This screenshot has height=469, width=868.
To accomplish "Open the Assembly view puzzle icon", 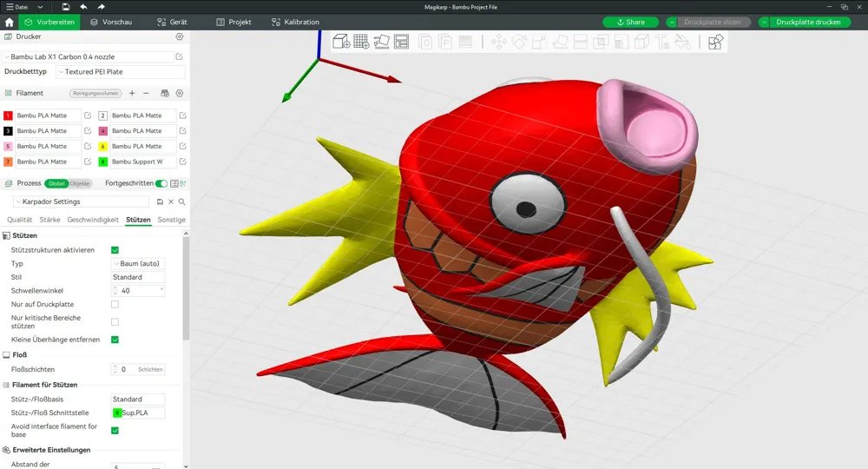I will coord(715,42).
